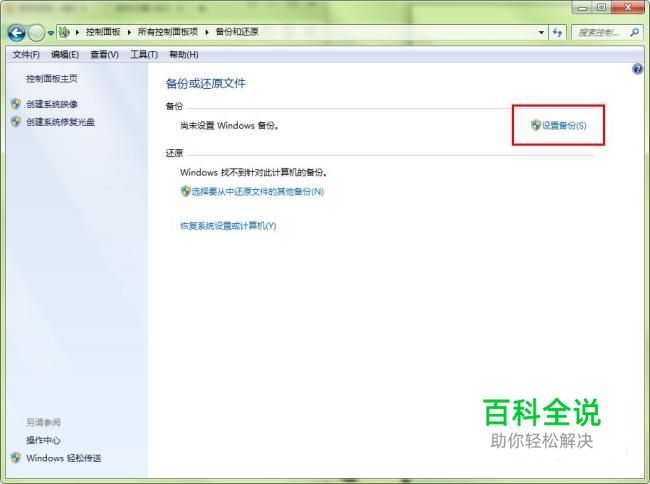
Task: Click shield icon beside 选择要从中还原文件的其他备份
Action: click(185, 191)
